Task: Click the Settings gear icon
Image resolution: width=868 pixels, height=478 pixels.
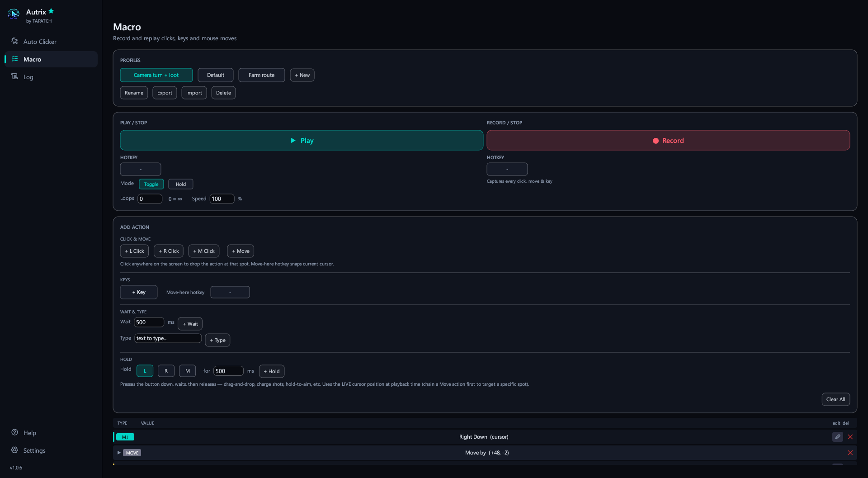Action: tap(14, 450)
